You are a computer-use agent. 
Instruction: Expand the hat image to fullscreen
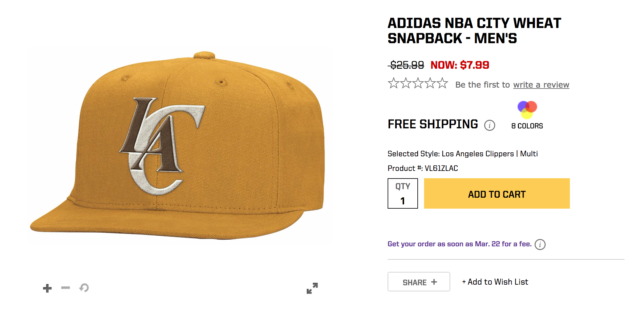tap(312, 288)
